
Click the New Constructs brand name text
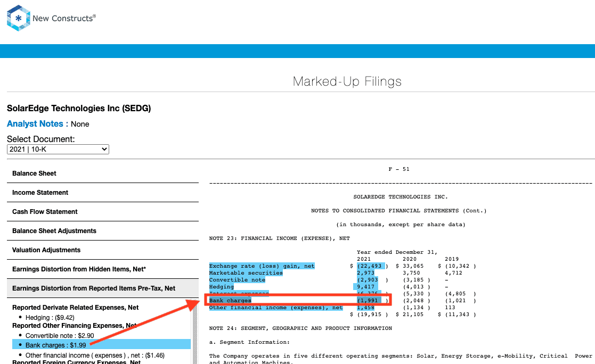64,18
